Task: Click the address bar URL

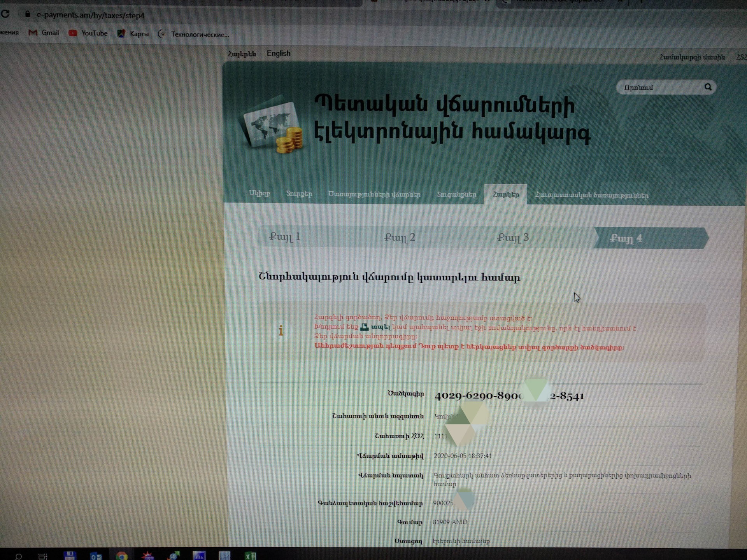Action: [90, 15]
